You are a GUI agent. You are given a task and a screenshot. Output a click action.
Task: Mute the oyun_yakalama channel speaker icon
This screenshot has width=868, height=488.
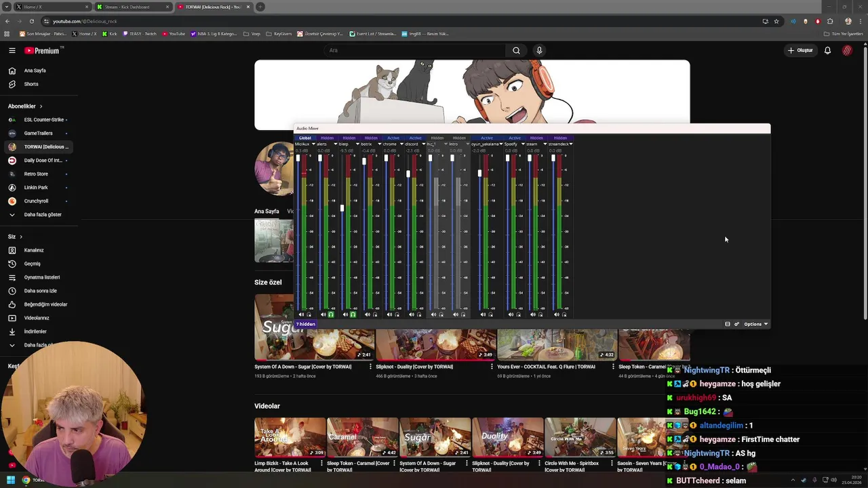[x=483, y=314]
